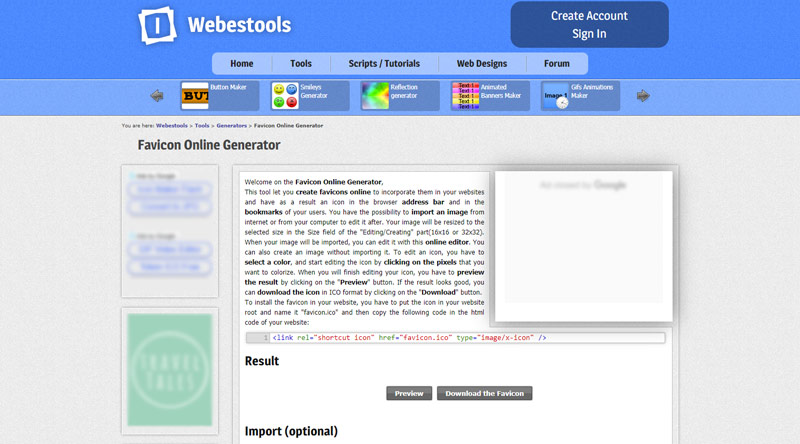This screenshot has width=800, height=444.
Task: Click the Animated Banners Maker label
Action: click(x=501, y=91)
